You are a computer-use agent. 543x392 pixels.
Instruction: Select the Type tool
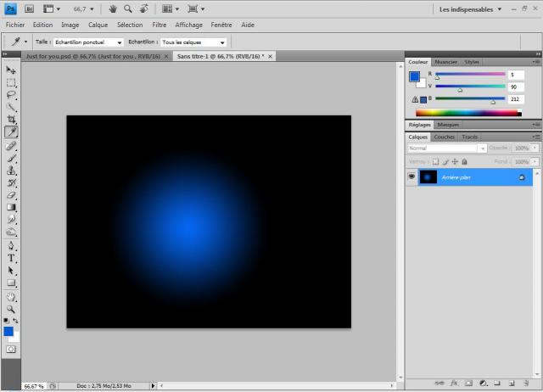pyautogui.click(x=11, y=258)
